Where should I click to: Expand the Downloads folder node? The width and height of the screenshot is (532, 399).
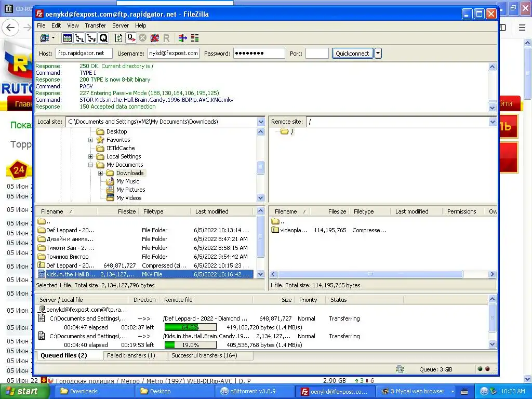click(x=100, y=173)
